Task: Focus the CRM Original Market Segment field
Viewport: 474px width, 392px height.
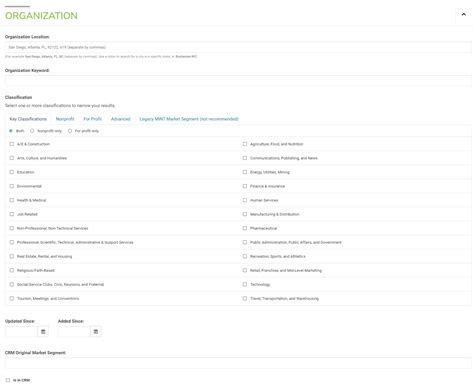Action: (238, 363)
